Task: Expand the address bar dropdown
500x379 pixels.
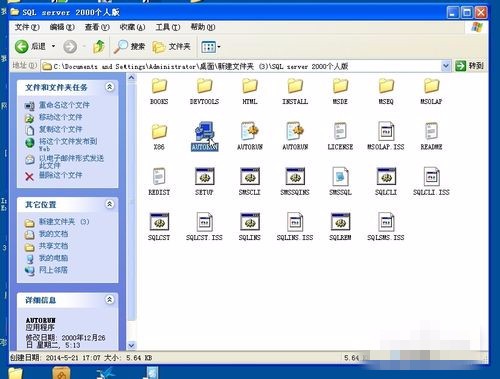Action: 446,66
